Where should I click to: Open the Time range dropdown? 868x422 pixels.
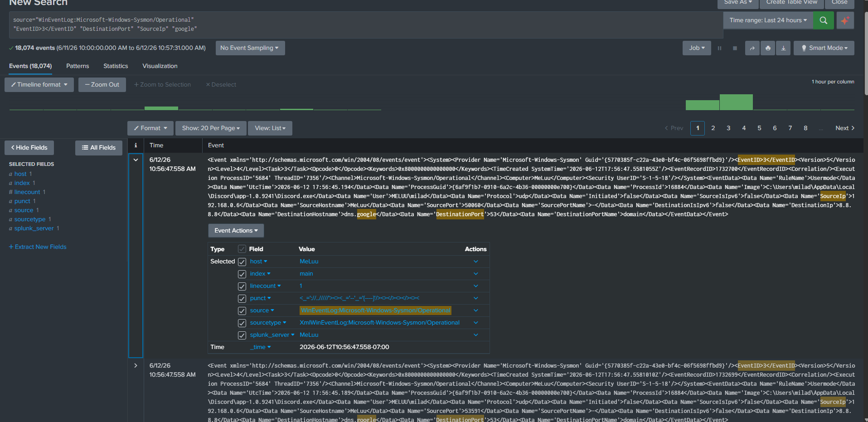pyautogui.click(x=768, y=20)
